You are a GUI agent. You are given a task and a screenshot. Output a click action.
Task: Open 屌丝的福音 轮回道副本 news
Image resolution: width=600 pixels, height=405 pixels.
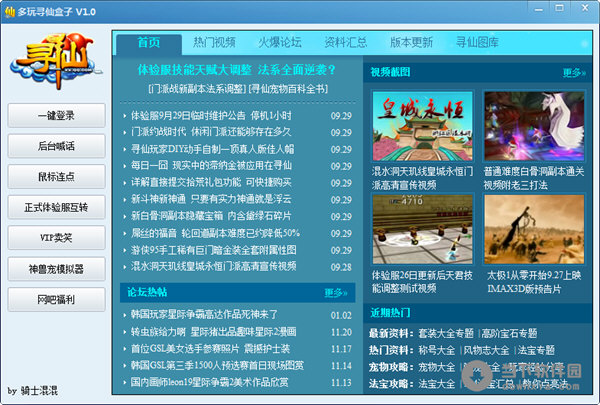tap(215, 233)
